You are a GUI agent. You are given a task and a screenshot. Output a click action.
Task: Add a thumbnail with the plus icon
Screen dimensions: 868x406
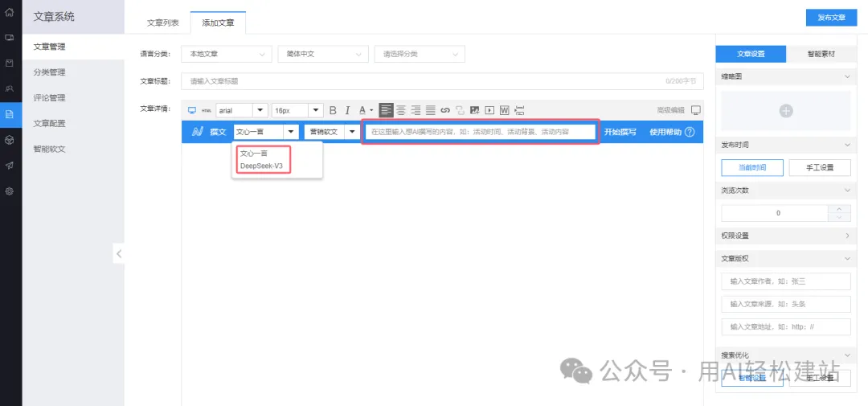point(786,111)
